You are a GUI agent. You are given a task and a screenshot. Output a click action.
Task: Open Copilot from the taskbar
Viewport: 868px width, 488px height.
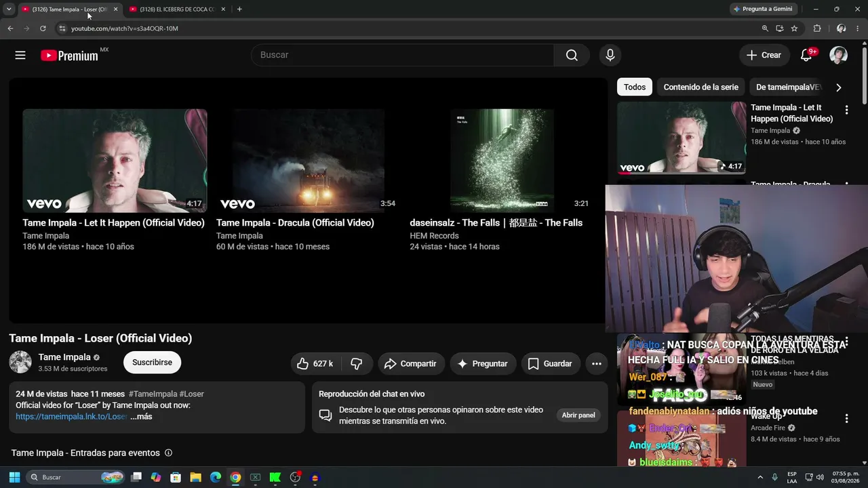click(x=156, y=477)
